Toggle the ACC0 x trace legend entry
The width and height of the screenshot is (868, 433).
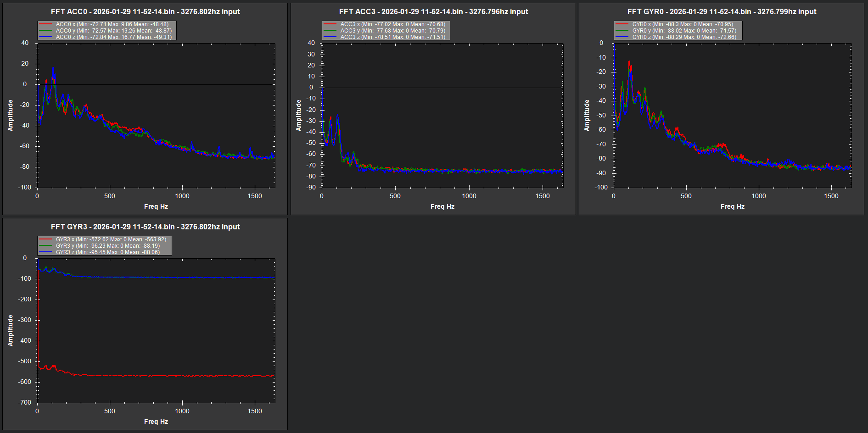[112, 24]
